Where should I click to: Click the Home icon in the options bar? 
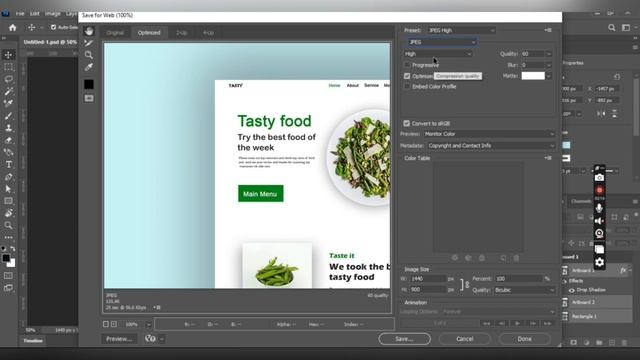pyautogui.click(x=13, y=27)
